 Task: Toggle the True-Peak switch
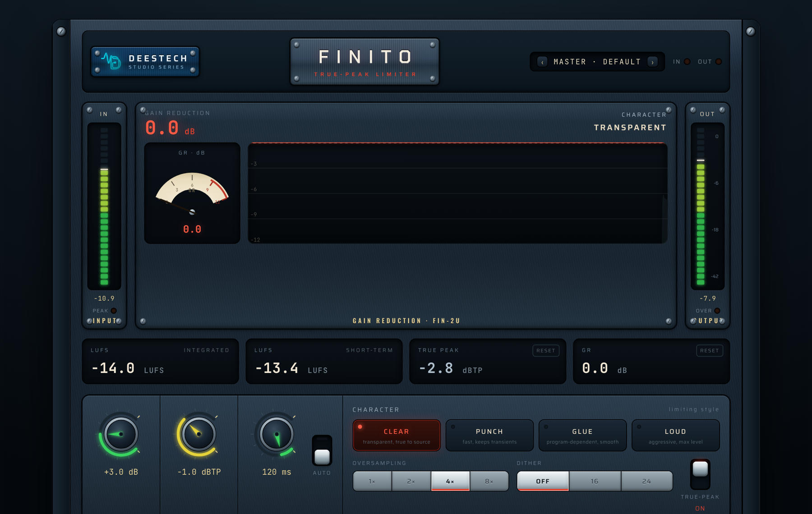700,474
